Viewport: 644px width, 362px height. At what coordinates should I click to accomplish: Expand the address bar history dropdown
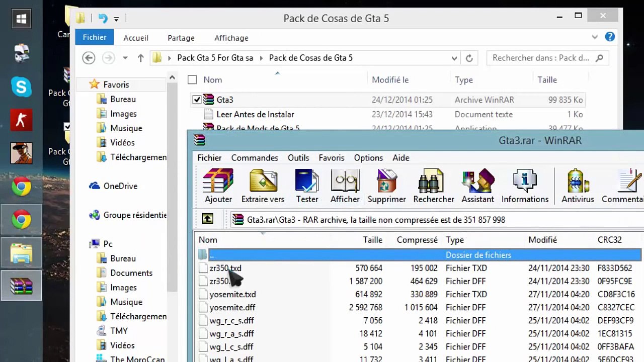click(454, 58)
